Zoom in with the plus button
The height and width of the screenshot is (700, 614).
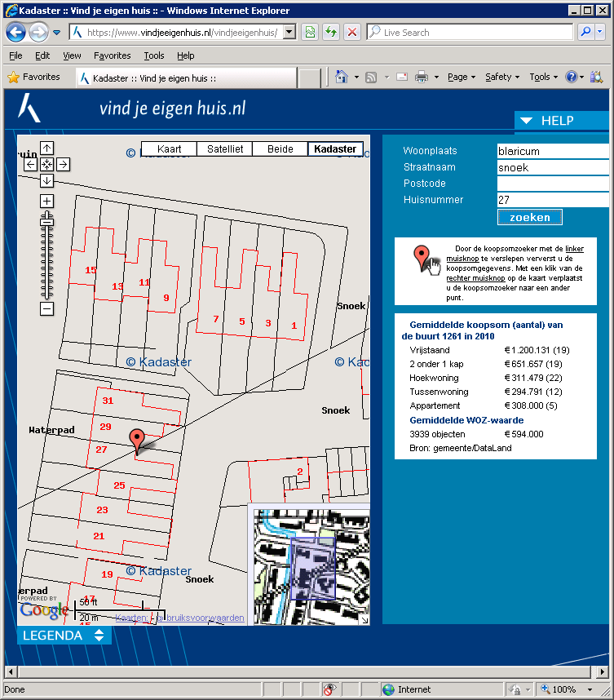pos(46,201)
